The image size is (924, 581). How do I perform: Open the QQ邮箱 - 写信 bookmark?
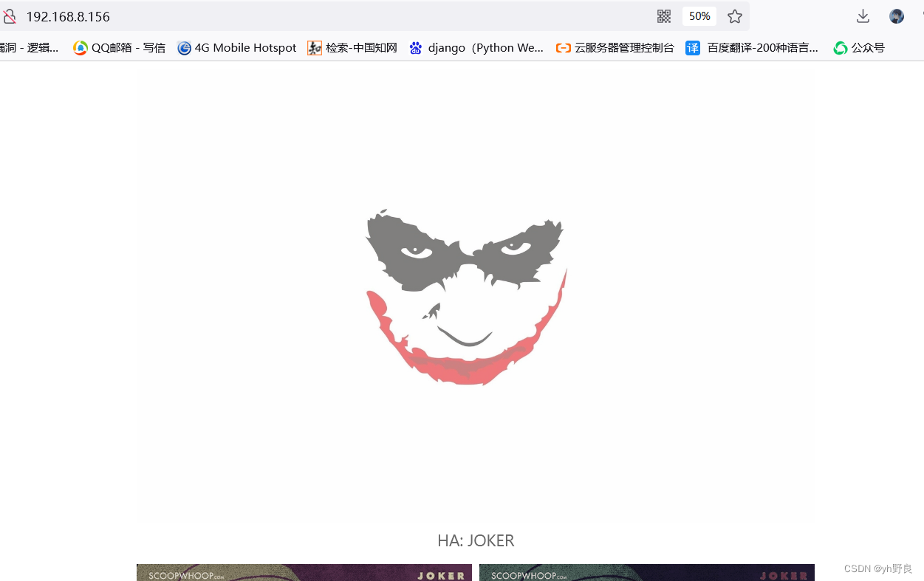click(119, 48)
